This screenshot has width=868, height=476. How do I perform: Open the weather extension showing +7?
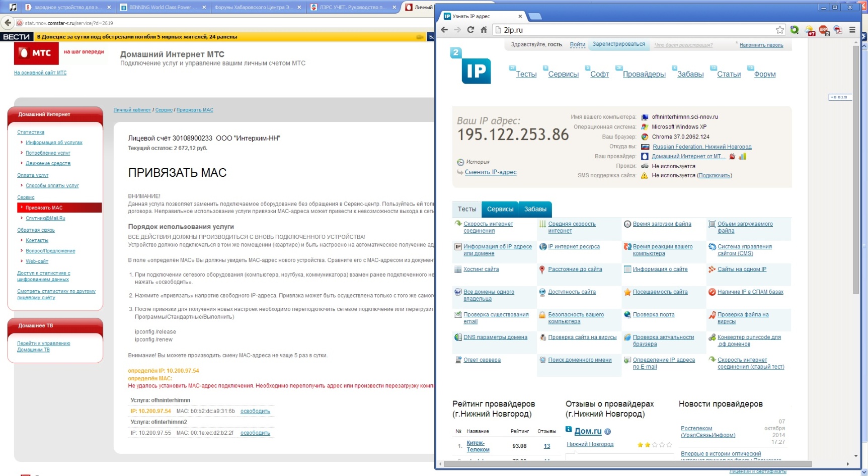809,30
